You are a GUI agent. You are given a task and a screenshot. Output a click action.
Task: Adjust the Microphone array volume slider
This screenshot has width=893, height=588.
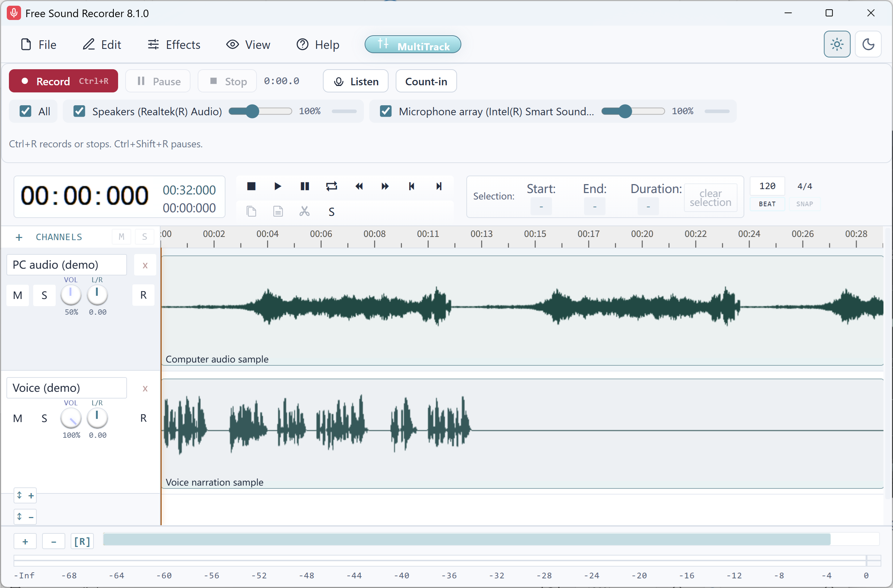[x=633, y=111]
